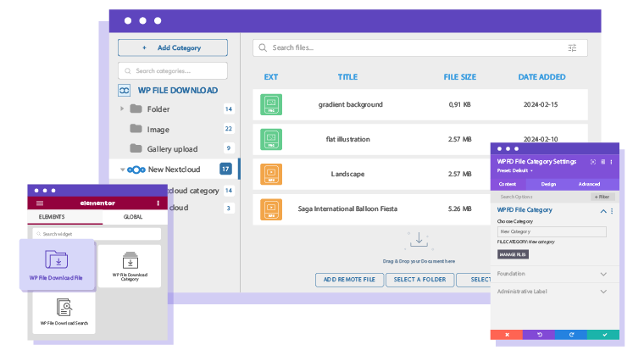Switch to the GLOBAL tab in Elementor
The width and height of the screenshot is (644, 356).
(x=132, y=217)
